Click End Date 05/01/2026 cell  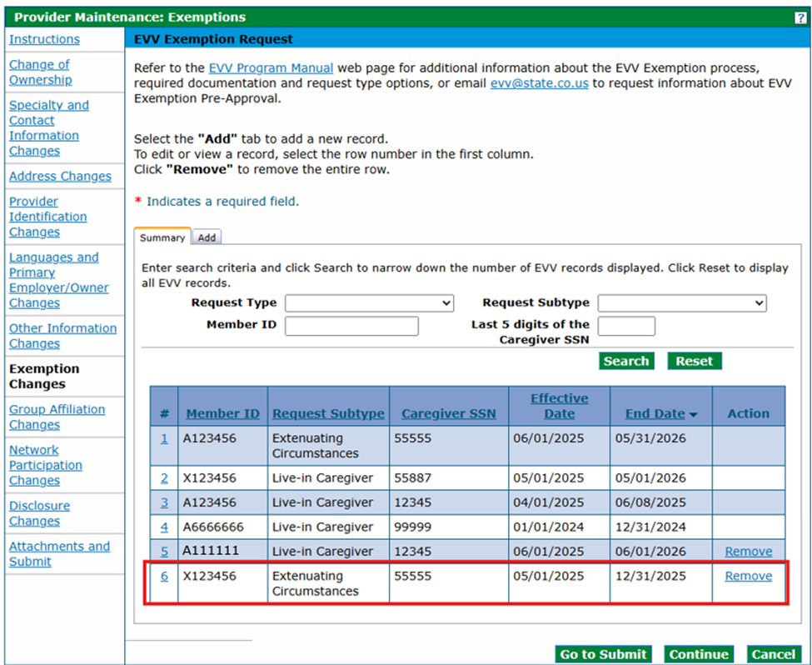[x=661, y=477]
